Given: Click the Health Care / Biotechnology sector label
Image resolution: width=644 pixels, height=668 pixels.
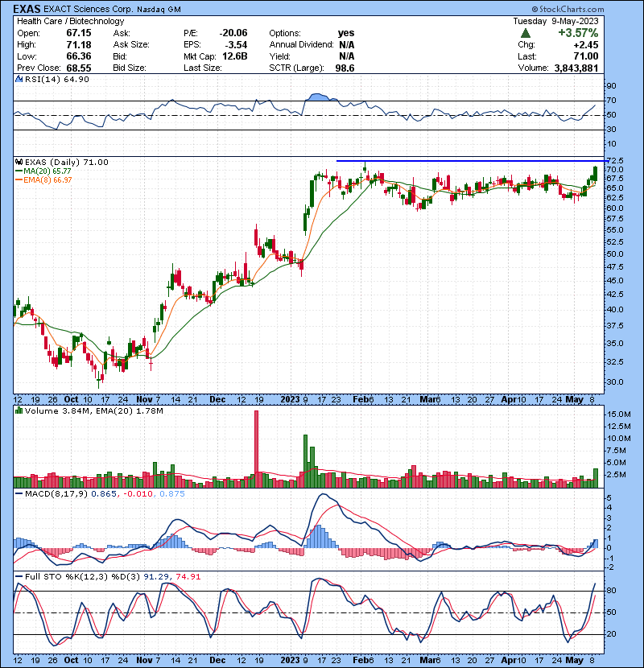Looking at the screenshot, I should [x=71, y=21].
